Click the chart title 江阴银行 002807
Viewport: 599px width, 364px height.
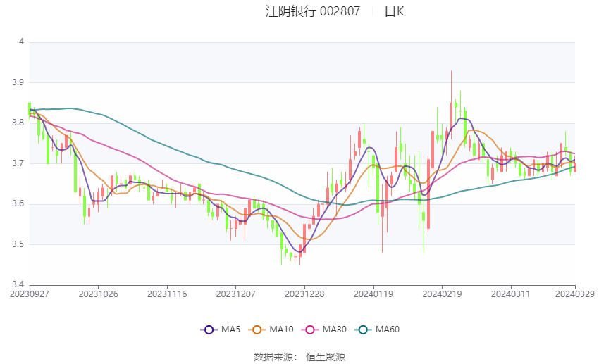(x=312, y=11)
